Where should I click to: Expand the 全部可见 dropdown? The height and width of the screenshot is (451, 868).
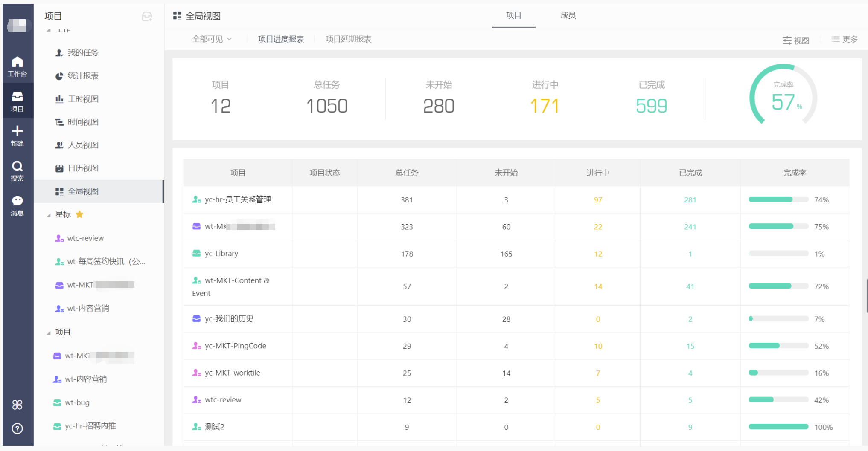[x=212, y=39]
